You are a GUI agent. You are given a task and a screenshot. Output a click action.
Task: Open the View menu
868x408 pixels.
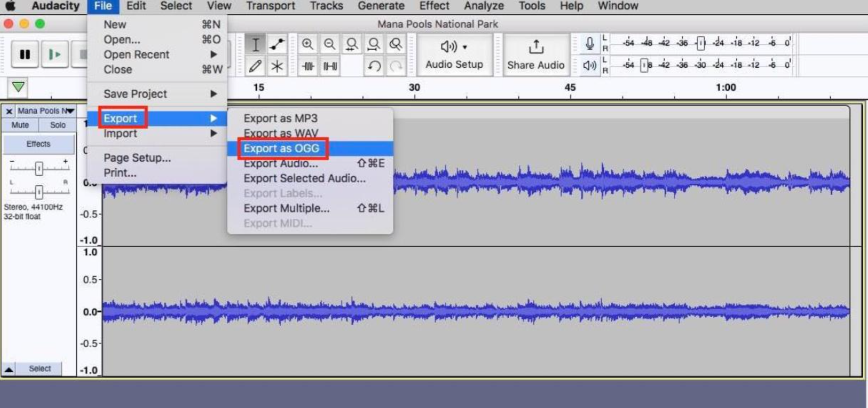tap(219, 6)
